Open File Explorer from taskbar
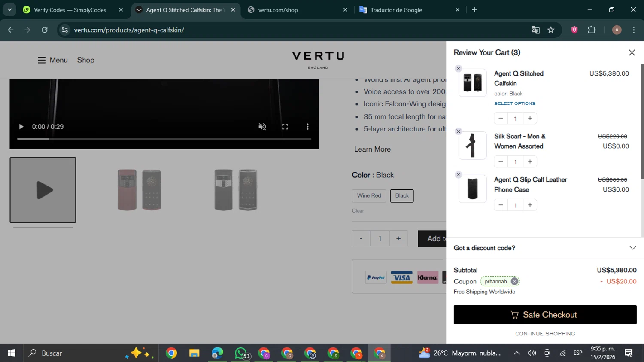The height and width of the screenshot is (362, 644). pos(194,353)
